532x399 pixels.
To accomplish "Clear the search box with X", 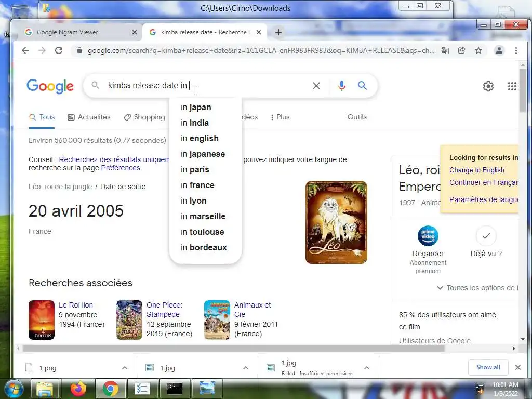I will (x=316, y=86).
